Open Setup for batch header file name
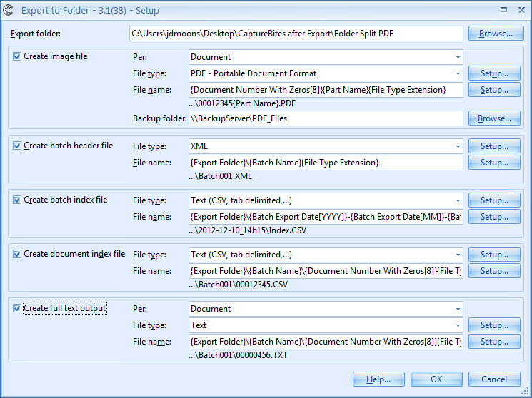532x398 pixels. 494,163
